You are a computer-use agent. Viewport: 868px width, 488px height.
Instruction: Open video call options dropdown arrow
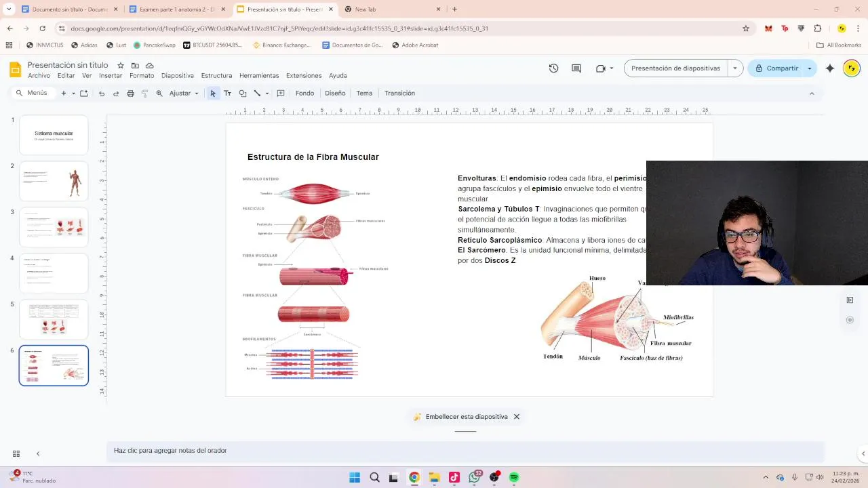click(612, 68)
